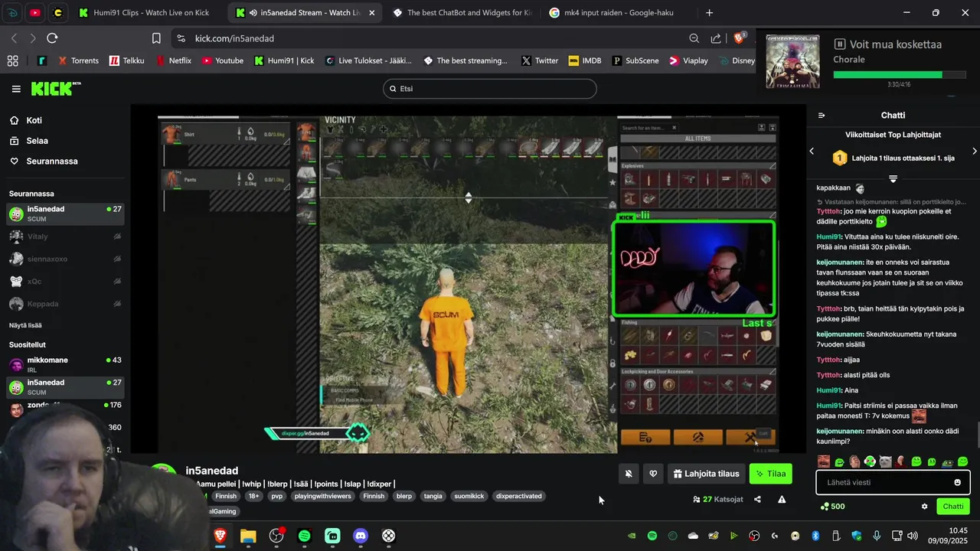The width and height of the screenshot is (980, 551).
Task: Open the Chorale album cover thumbnail
Action: 793,61
